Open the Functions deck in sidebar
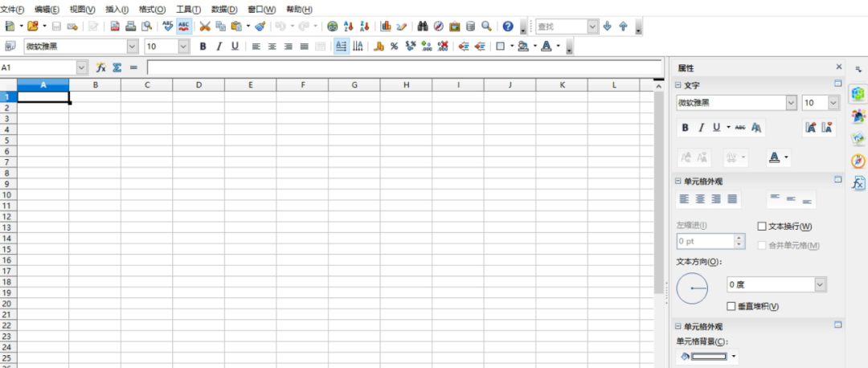This screenshot has height=368, width=868. coord(858,183)
